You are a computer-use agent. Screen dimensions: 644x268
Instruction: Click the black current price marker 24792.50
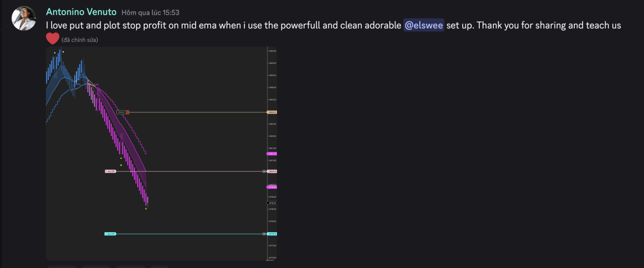point(272,203)
